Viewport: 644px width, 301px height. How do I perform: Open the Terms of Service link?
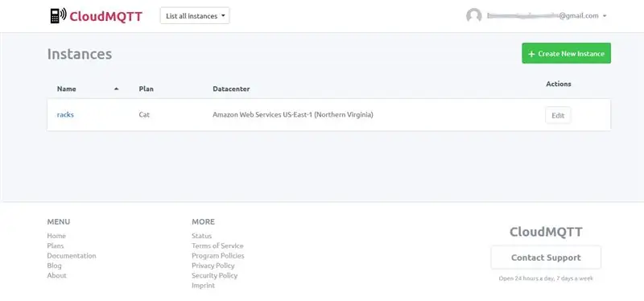click(217, 245)
